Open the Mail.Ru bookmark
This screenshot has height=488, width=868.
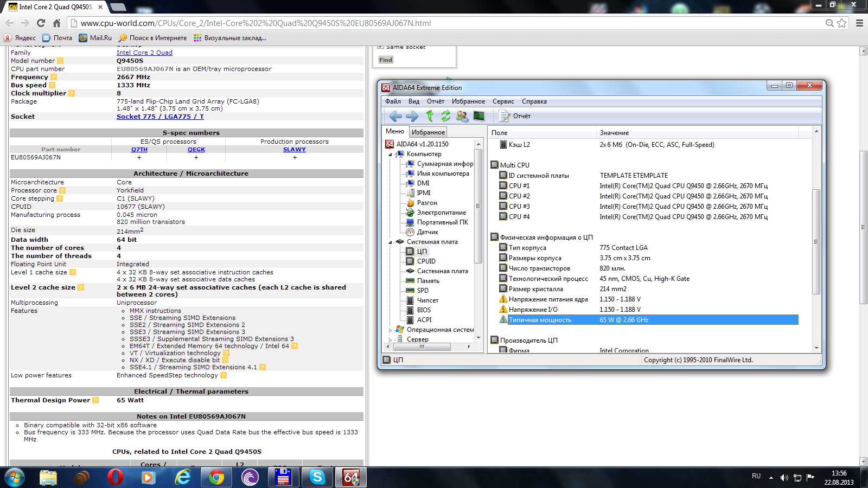pos(95,38)
